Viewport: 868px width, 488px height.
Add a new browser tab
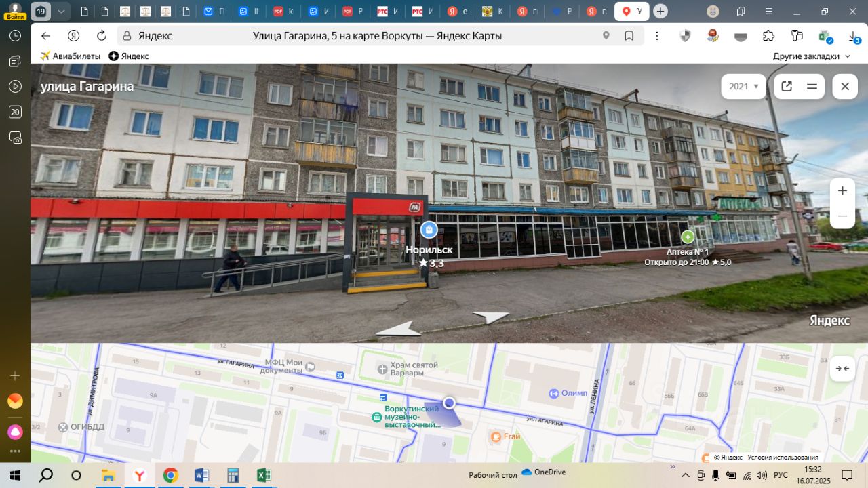(660, 12)
